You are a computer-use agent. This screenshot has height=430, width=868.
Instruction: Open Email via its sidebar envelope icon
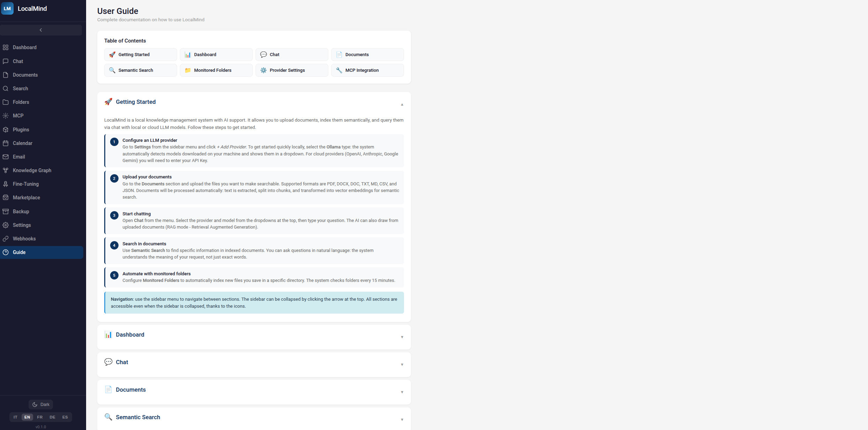click(x=6, y=157)
